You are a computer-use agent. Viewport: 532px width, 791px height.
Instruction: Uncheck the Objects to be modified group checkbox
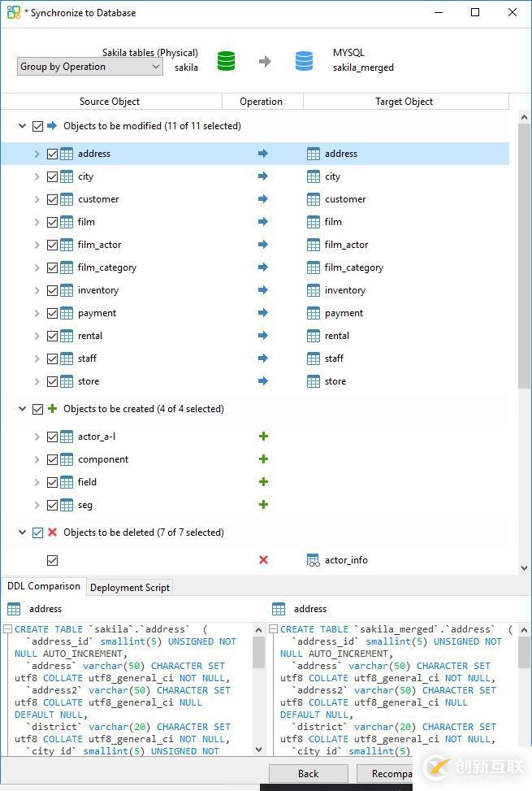pos(38,126)
